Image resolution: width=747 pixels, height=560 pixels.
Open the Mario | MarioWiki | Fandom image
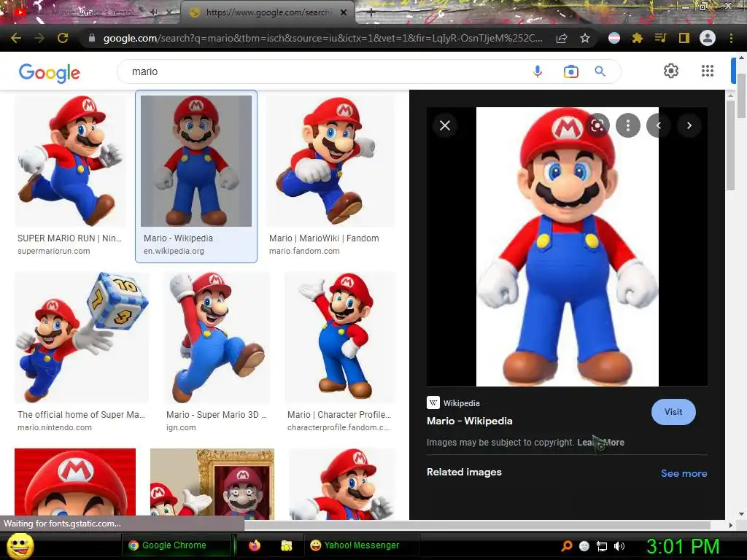(330, 161)
